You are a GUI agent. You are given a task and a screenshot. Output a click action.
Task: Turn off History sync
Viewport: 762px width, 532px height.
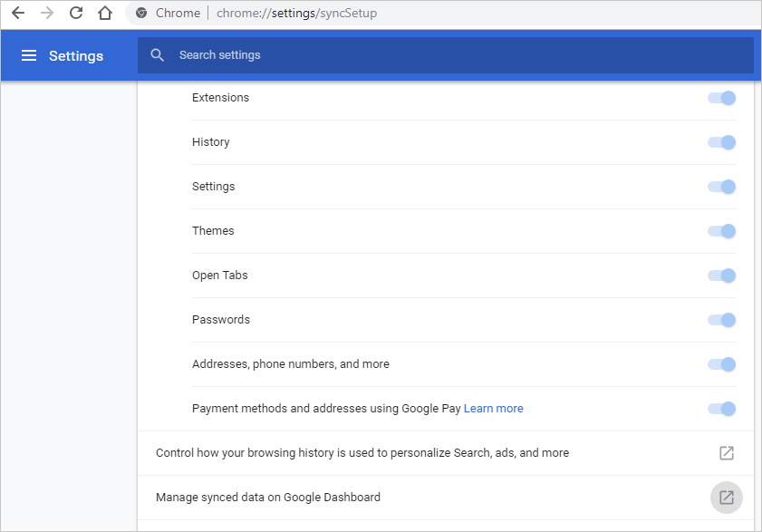pyautogui.click(x=722, y=142)
